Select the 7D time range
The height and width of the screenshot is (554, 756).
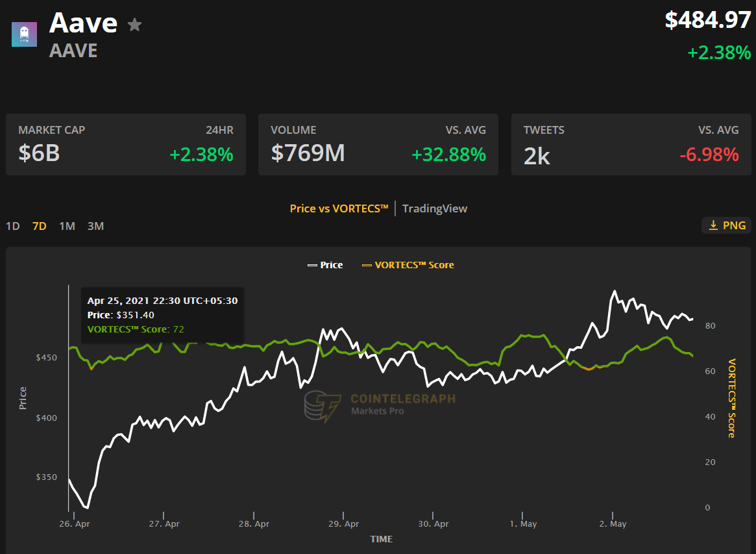(40, 226)
